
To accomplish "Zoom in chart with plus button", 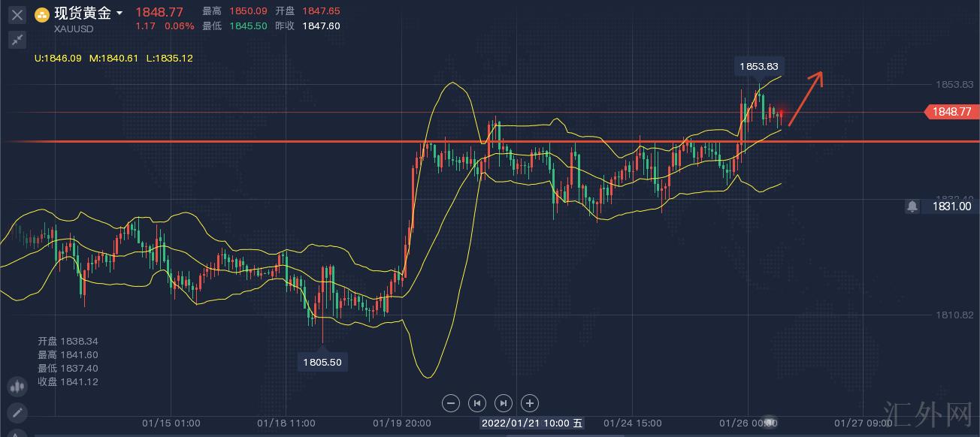I will coord(529,403).
